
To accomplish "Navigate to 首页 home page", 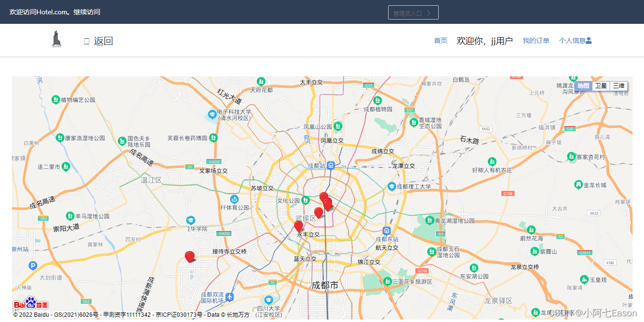I will point(441,41).
